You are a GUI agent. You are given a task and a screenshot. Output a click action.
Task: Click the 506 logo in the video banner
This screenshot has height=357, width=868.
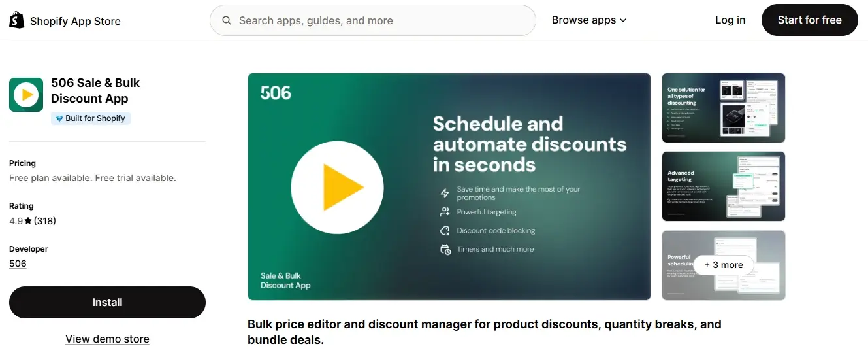click(276, 93)
